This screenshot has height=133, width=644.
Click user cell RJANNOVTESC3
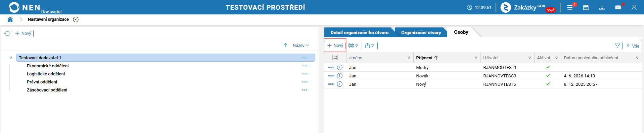pos(500,76)
